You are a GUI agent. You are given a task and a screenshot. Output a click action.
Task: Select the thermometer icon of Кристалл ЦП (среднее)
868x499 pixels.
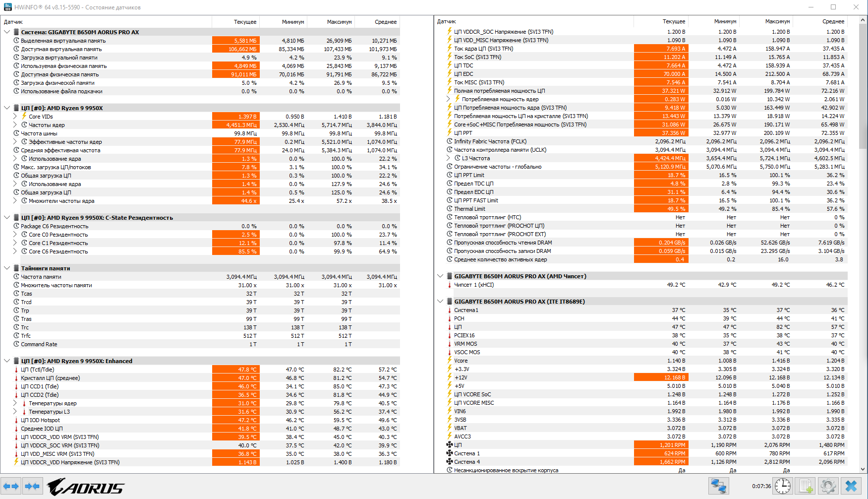[16, 378]
